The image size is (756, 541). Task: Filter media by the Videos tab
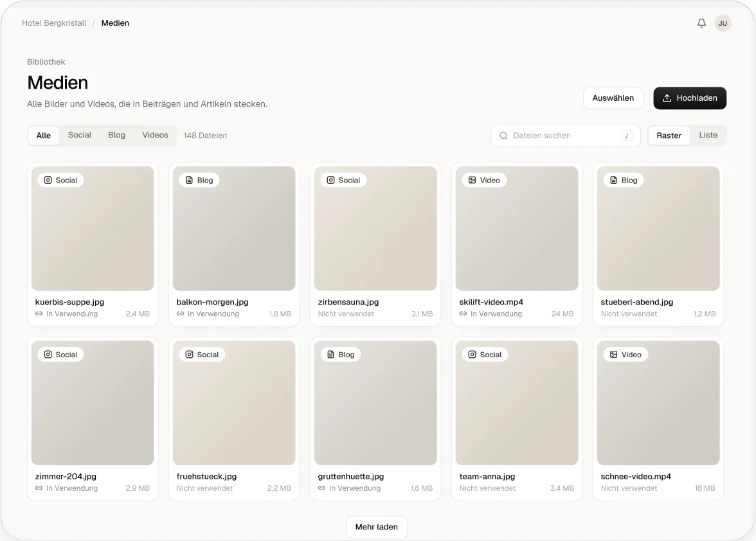point(156,136)
